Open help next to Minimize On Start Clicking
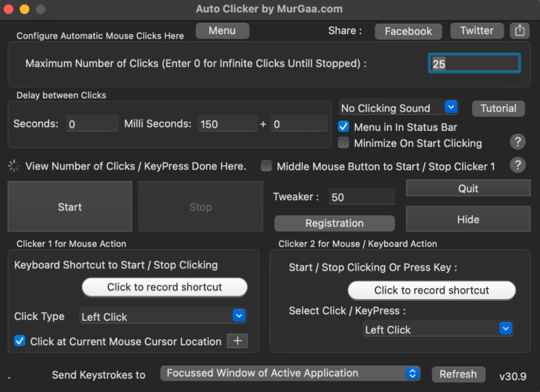540x392 pixels. [518, 142]
